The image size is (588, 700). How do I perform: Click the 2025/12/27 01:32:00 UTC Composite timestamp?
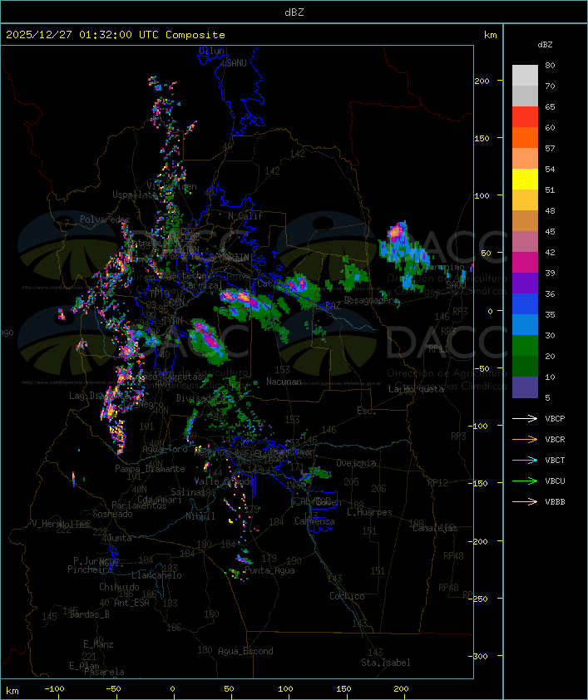point(116,35)
